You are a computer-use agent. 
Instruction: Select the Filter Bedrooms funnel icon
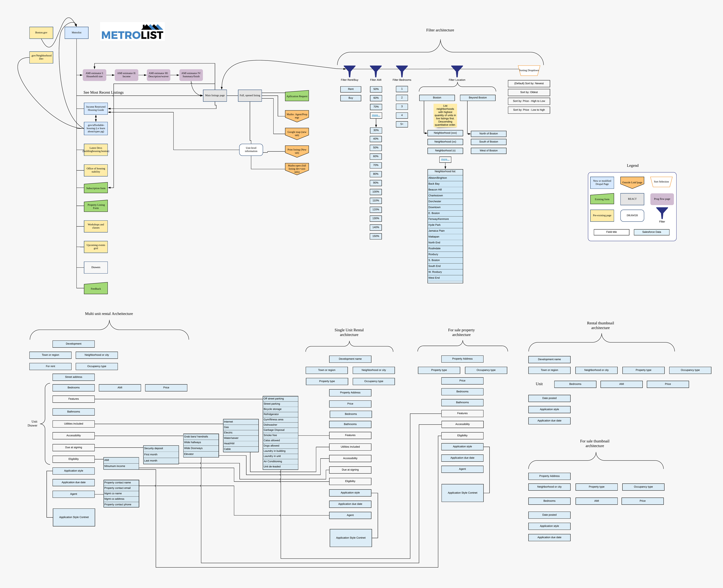coord(402,70)
